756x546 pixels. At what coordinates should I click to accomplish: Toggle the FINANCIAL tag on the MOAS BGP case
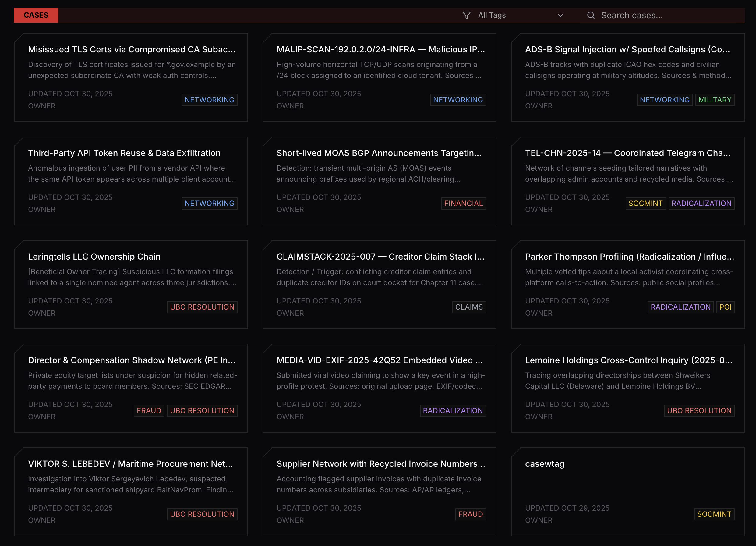pos(463,204)
